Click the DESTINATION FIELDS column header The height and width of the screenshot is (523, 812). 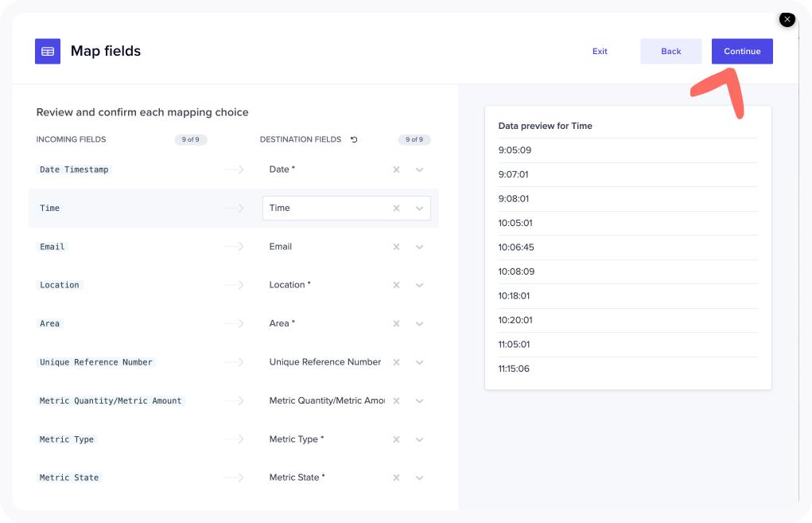301,139
